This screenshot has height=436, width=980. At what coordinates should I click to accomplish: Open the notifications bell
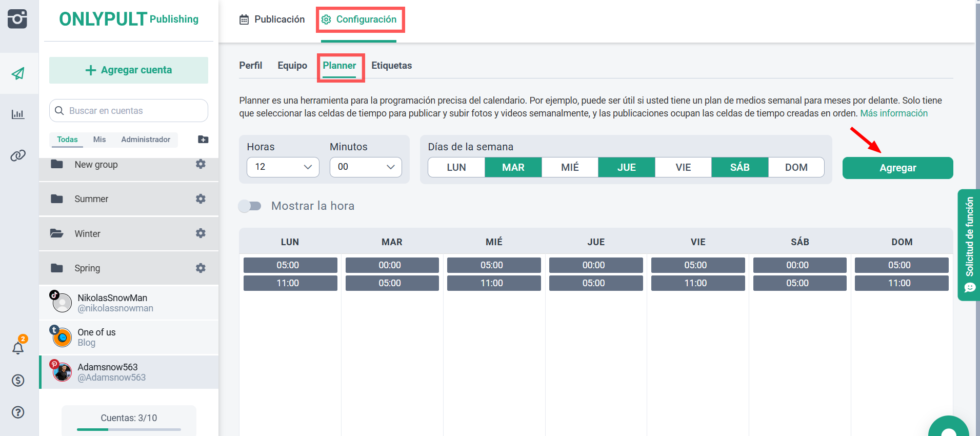pyautogui.click(x=18, y=348)
